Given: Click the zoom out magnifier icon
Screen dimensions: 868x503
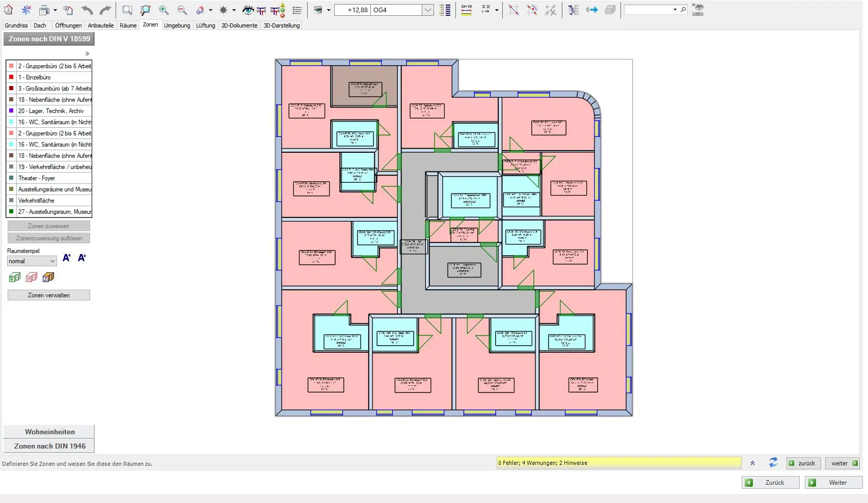Looking at the screenshot, I should coord(182,10).
